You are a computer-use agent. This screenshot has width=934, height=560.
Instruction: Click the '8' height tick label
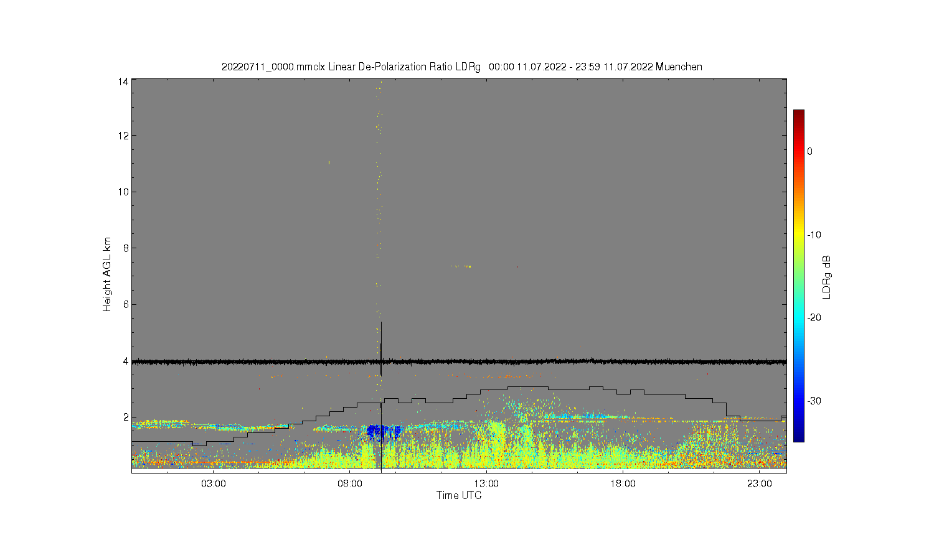[x=126, y=248]
